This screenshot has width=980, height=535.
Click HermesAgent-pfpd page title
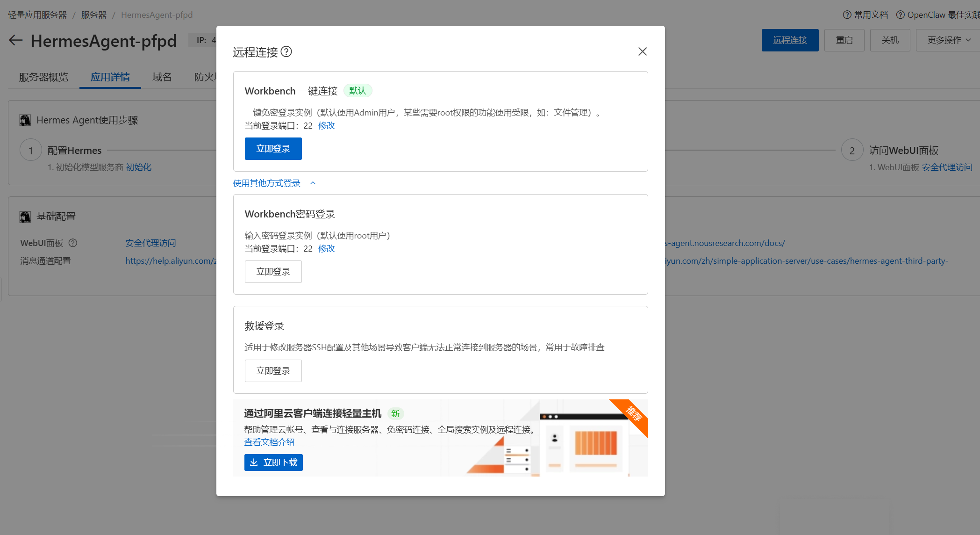[x=104, y=41]
